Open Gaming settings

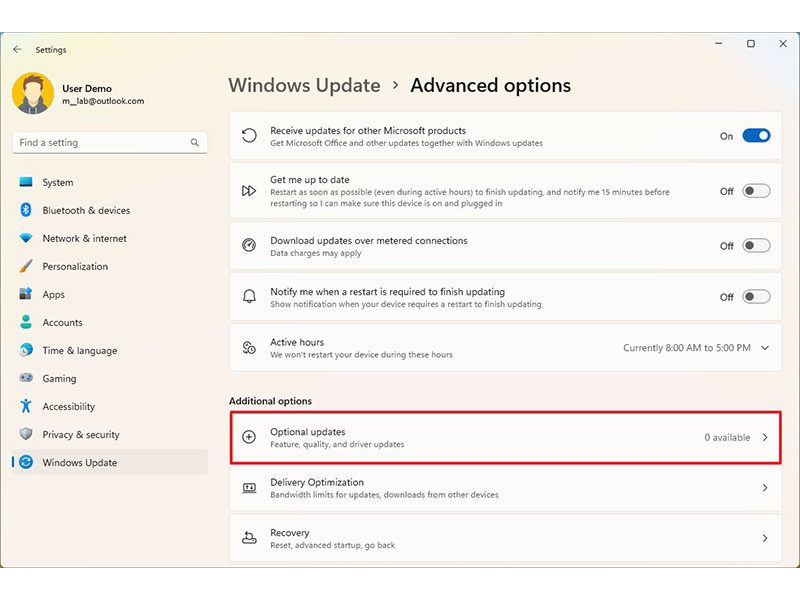[110, 379]
